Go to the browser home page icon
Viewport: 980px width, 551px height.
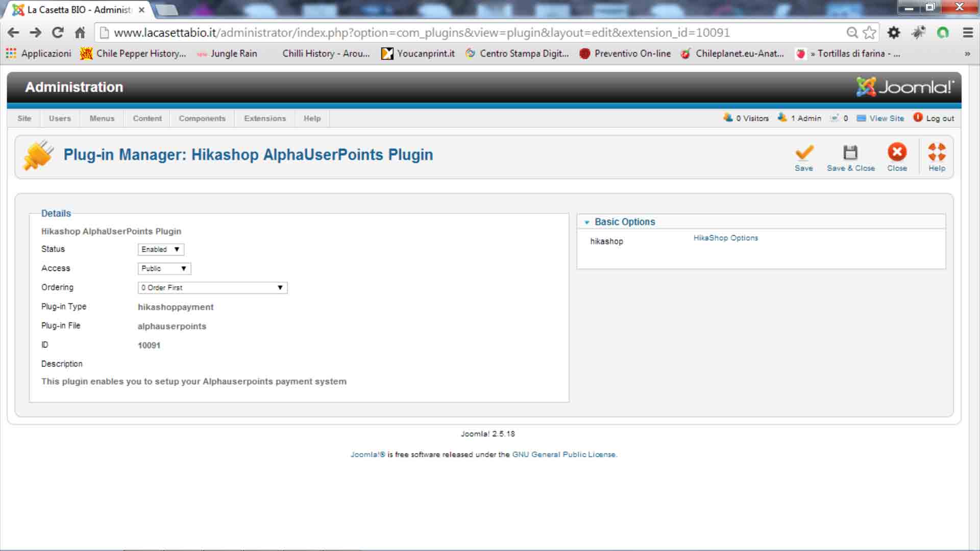point(80,33)
